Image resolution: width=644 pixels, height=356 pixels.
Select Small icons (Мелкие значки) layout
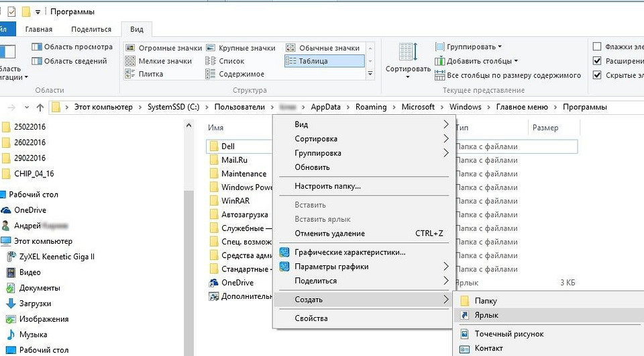tap(158, 61)
